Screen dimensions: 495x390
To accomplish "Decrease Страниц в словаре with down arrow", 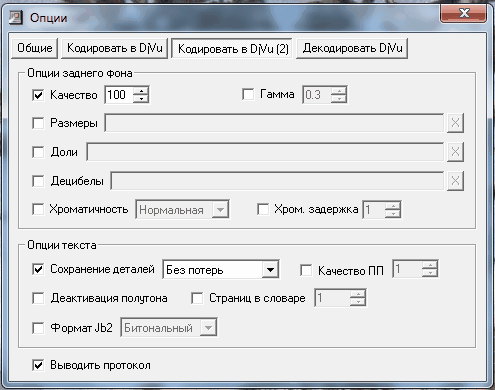I will point(358,302).
